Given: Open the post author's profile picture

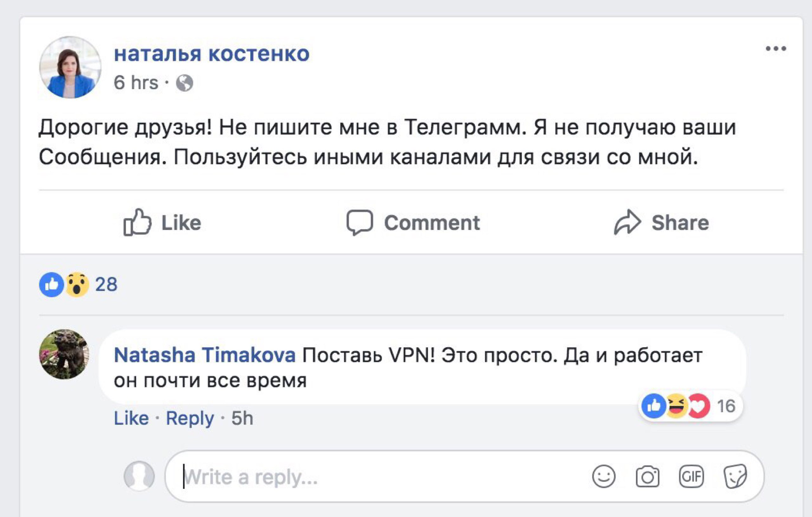Looking at the screenshot, I should (x=70, y=68).
